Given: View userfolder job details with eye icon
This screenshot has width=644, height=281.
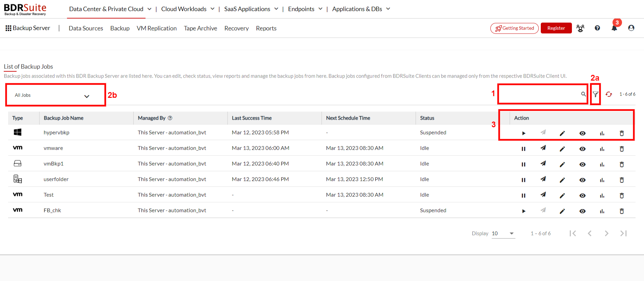Looking at the screenshot, I should click(582, 180).
